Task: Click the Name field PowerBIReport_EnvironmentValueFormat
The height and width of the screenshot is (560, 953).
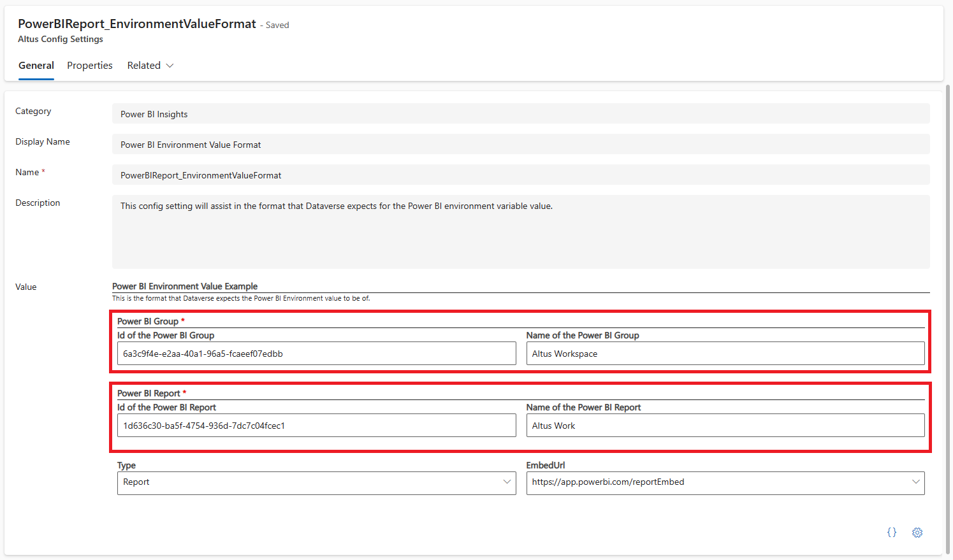Action: (521, 175)
